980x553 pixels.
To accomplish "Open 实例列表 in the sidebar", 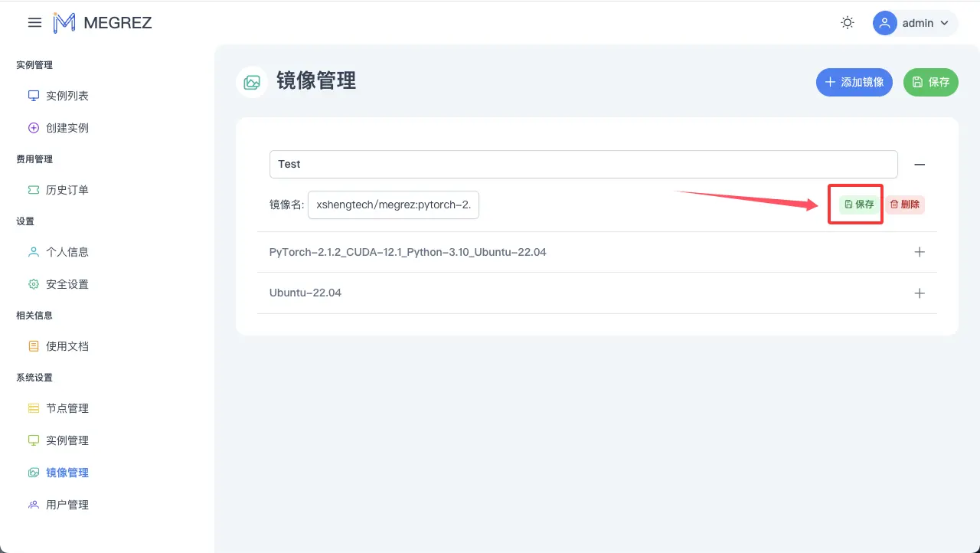I will click(x=67, y=96).
